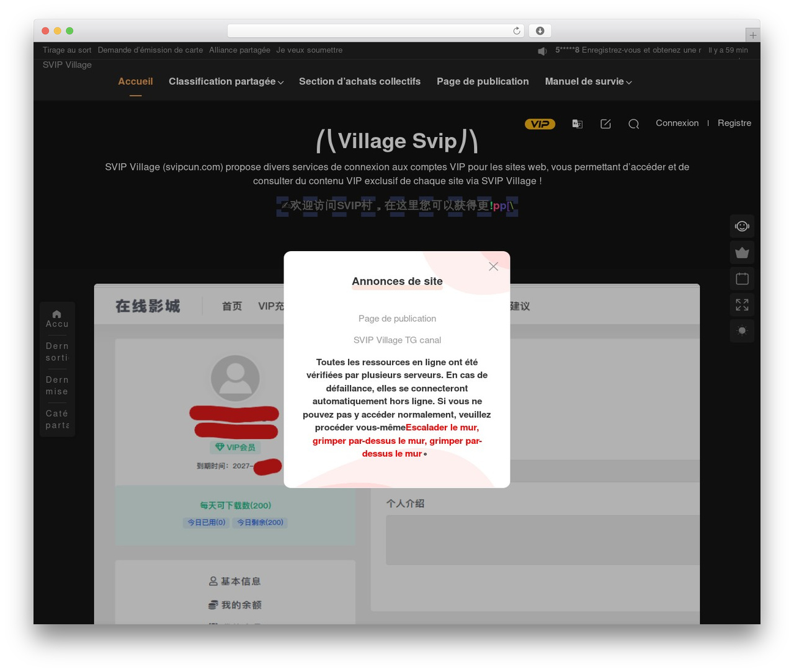Click the crown icon in right sidebar
794x672 pixels.
[742, 252]
